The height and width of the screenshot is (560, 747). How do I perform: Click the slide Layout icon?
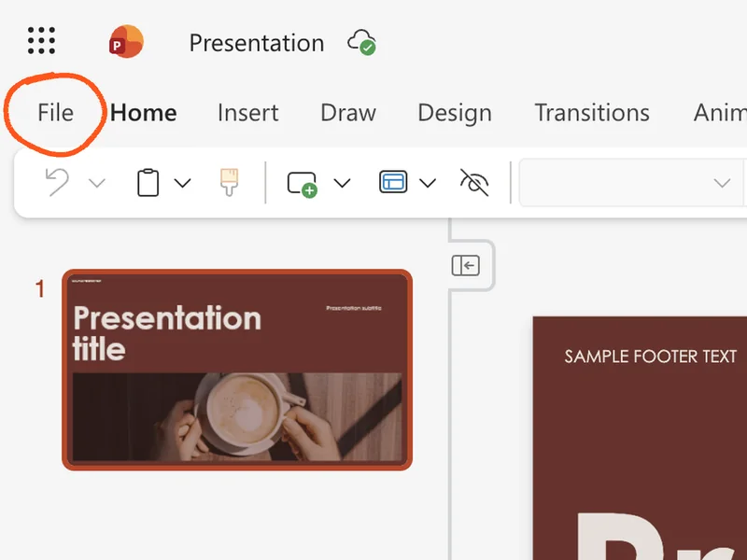393,182
